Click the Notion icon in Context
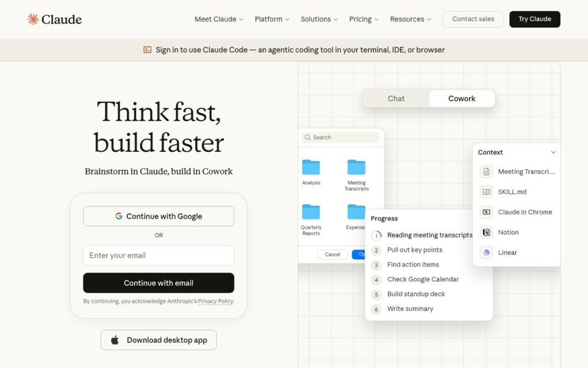Viewport: 588px width, 368px height. pyautogui.click(x=486, y=232)
